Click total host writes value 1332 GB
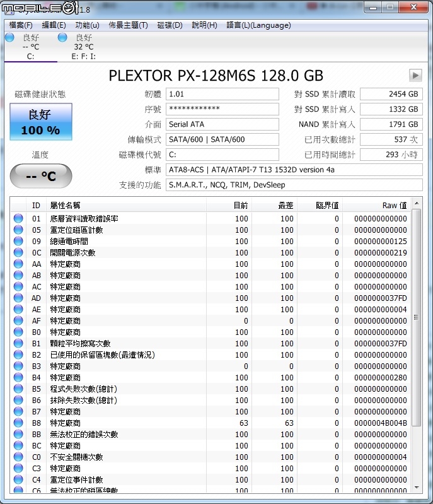The height and width of the screenshot is (504, 433). 391,109
